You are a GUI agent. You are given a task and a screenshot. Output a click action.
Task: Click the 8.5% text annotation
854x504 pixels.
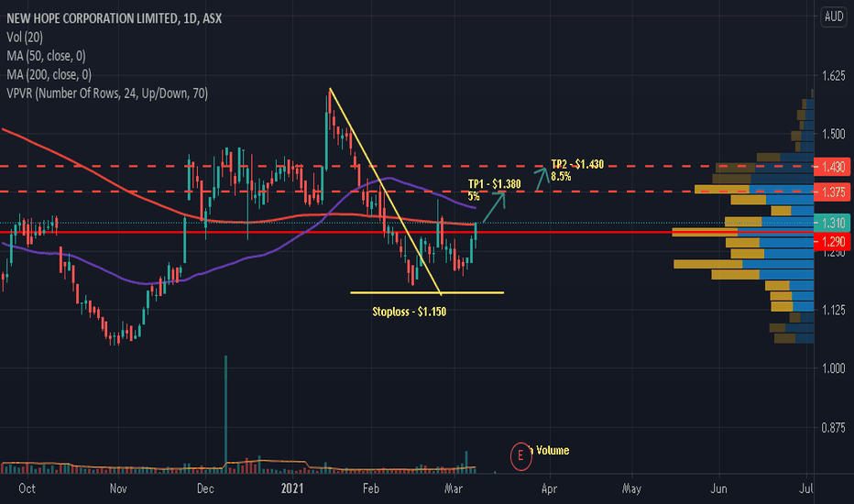point(561,177)
